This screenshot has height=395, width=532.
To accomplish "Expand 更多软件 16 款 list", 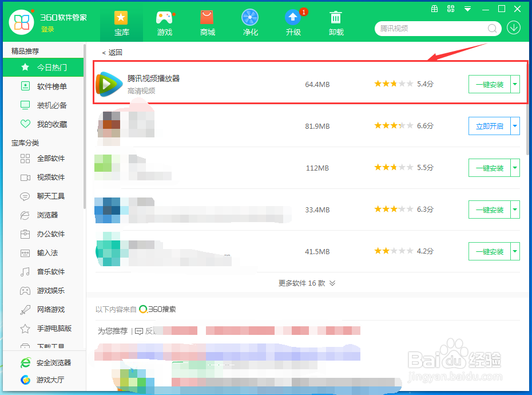I will point(307,283).
